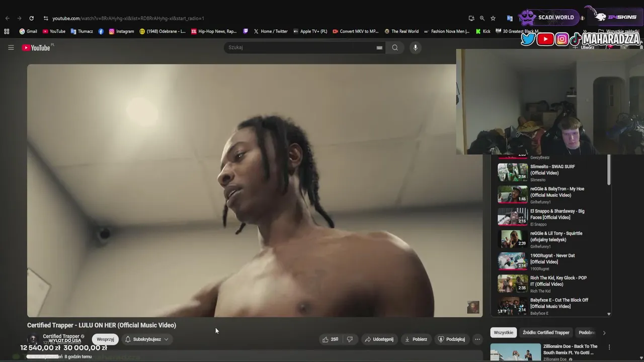Click the browser back arrow
Screen dimensions: 644x362
[7, 18]
